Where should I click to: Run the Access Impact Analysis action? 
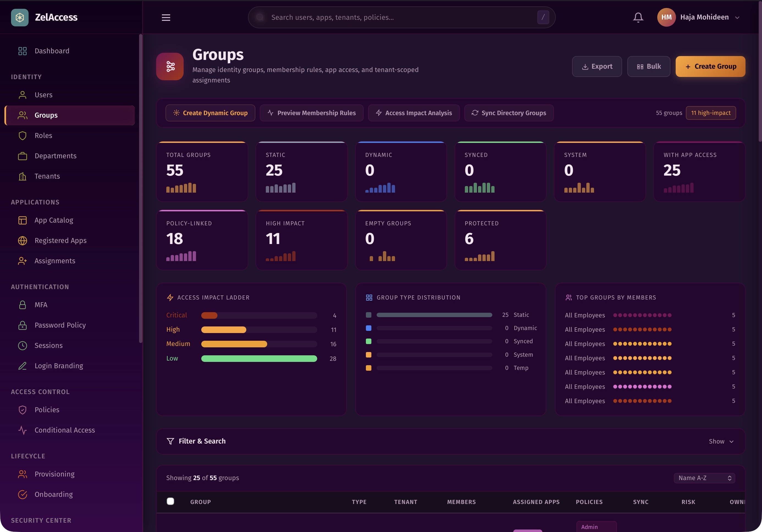[413, 113]
